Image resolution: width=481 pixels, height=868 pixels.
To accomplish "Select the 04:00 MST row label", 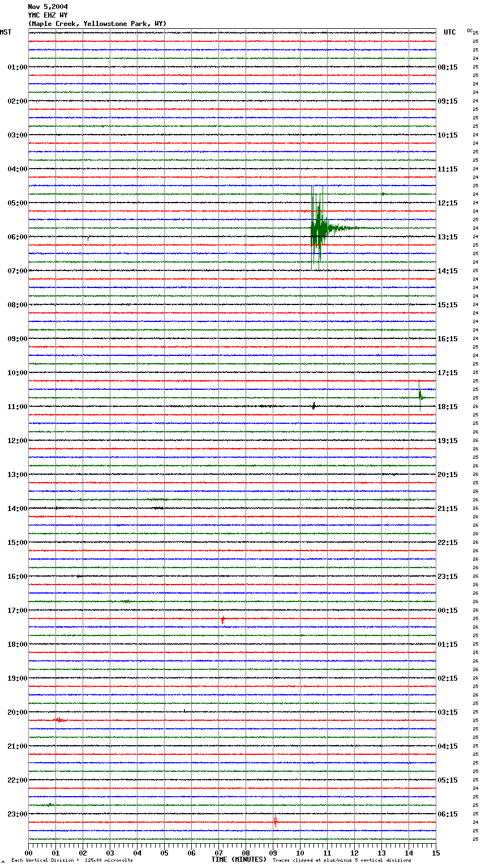I will [x=18, y=169].
